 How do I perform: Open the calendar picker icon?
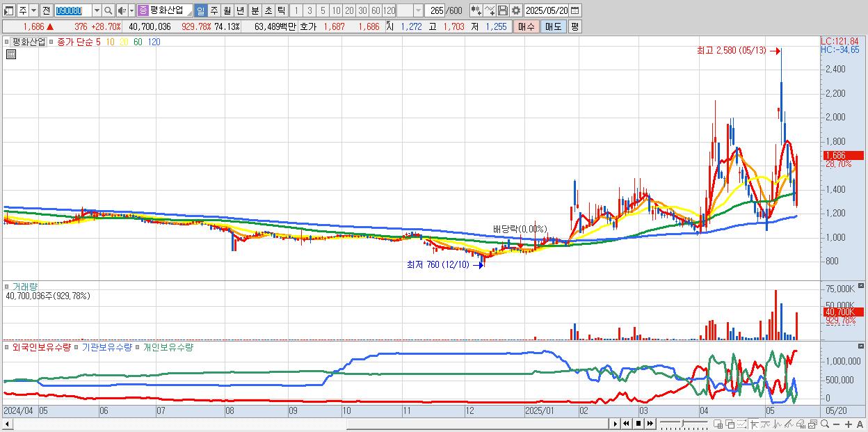[x=575, y=10]
